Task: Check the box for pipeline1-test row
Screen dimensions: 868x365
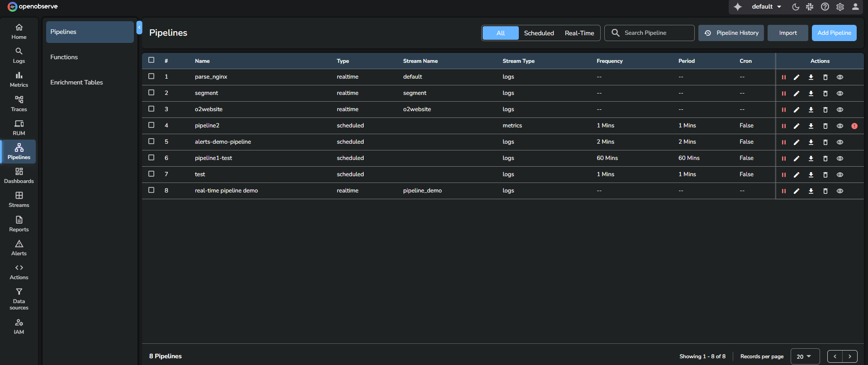Action: point(152,158)
